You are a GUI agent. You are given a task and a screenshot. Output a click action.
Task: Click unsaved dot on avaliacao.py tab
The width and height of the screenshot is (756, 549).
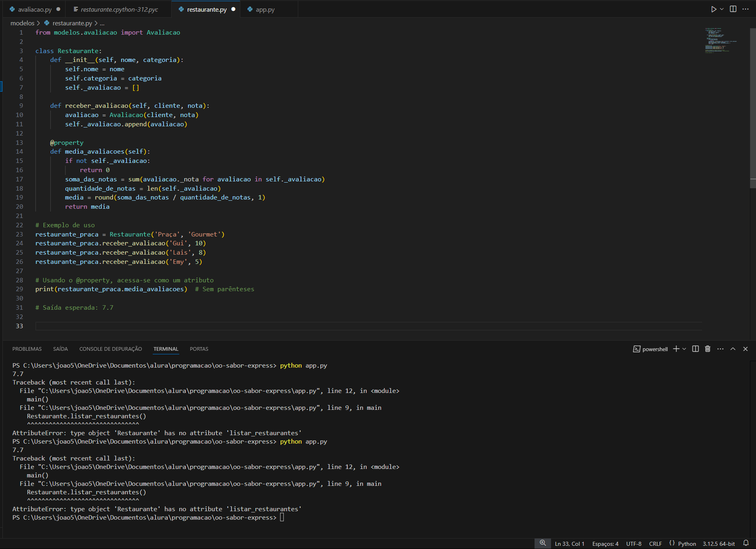click(x=58, y=9)
